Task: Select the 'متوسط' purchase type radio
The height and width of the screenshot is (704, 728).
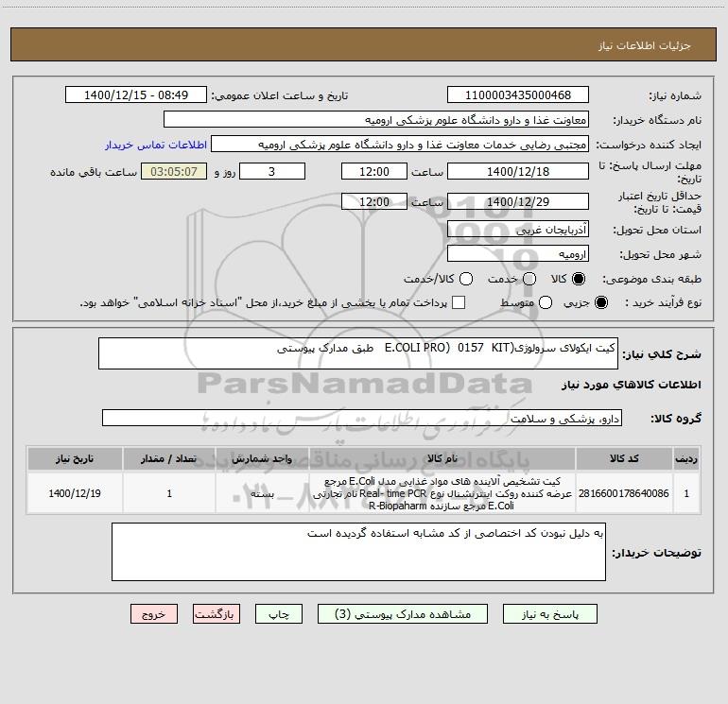Action: pos(546,302)
